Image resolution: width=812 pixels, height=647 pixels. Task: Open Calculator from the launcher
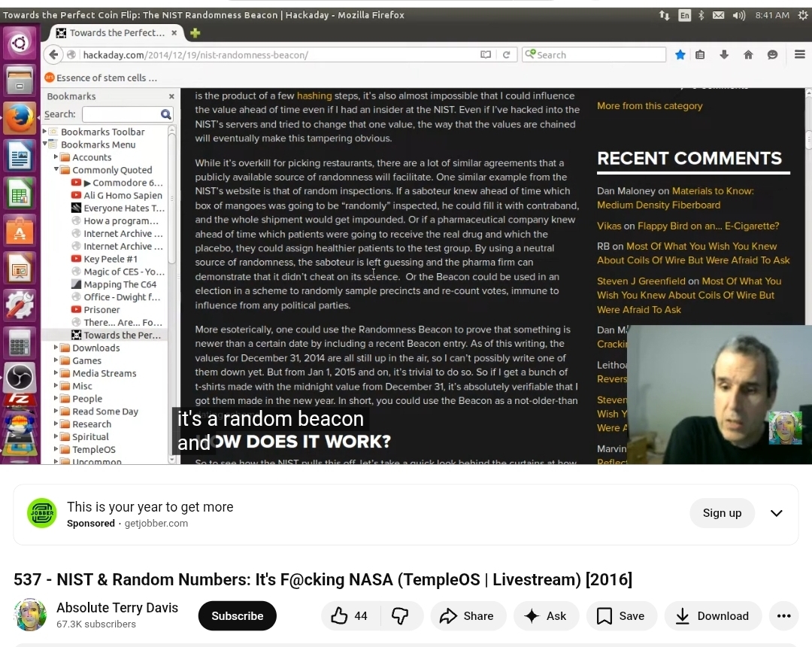click(x=20, y=343)
